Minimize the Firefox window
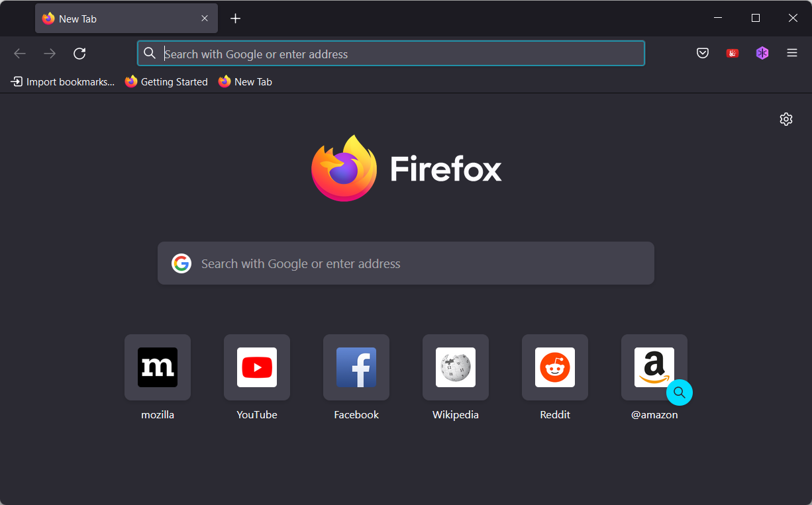Image resolution: width=812 pixels, height=505 pixels. click(719, 19)
